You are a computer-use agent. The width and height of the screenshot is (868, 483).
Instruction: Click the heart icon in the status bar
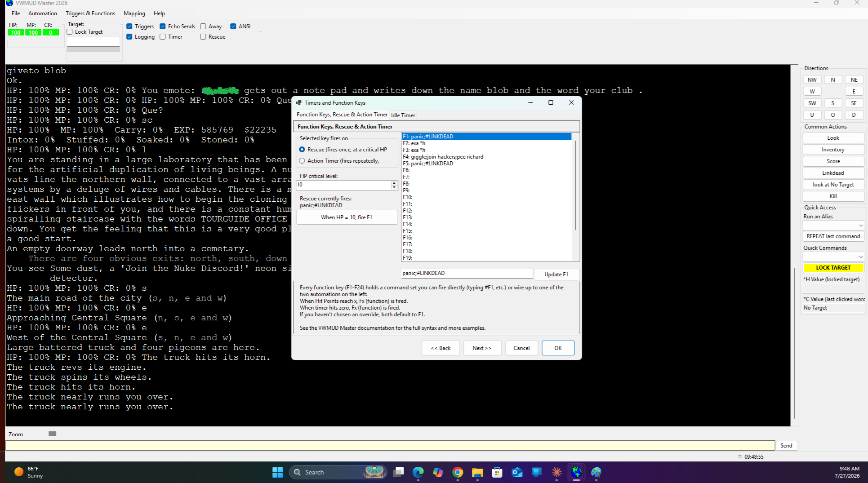[740, 457]
